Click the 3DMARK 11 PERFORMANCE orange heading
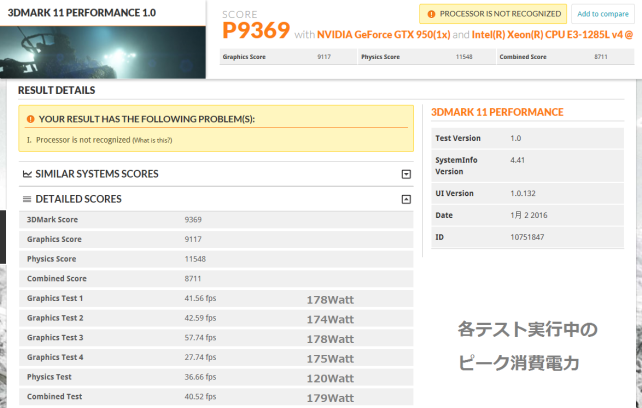The width and height of the screenshot is (642, 408). pos(497,112)
